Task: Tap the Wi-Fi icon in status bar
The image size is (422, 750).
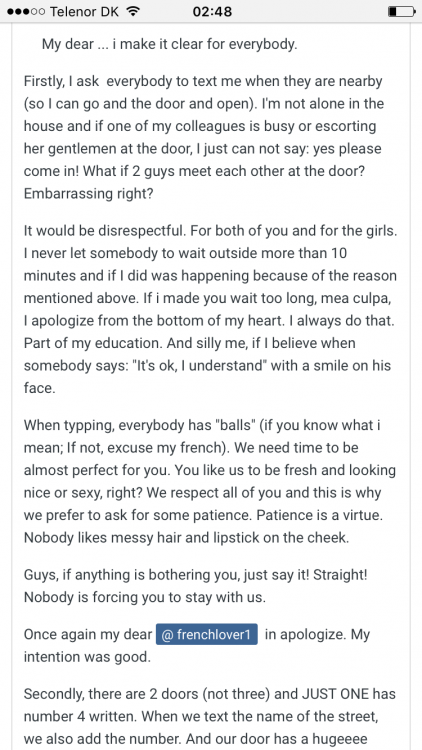Action: point(133,11)
